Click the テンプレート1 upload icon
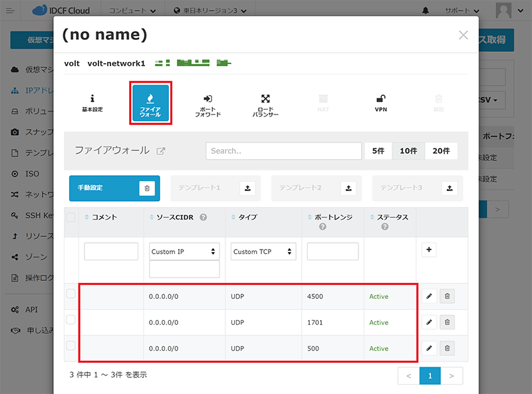The width and height of the screenshot is (532, 394). tap(247, 188)
